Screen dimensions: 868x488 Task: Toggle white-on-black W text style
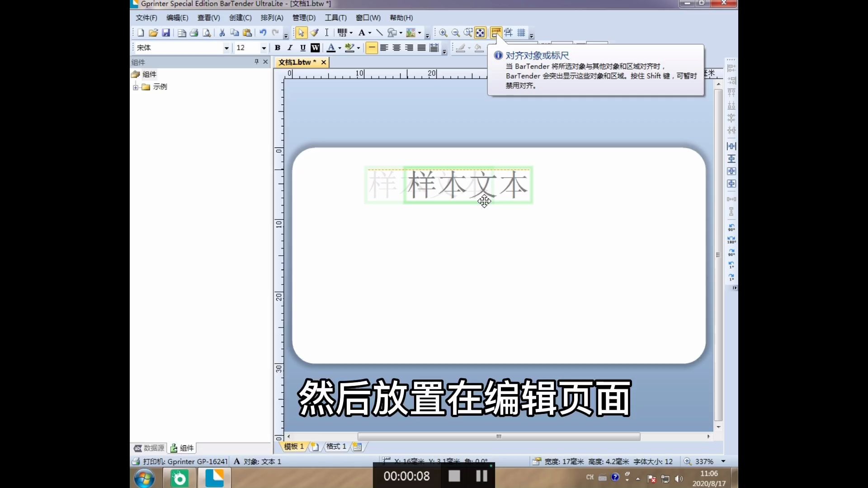click(315, 48)
